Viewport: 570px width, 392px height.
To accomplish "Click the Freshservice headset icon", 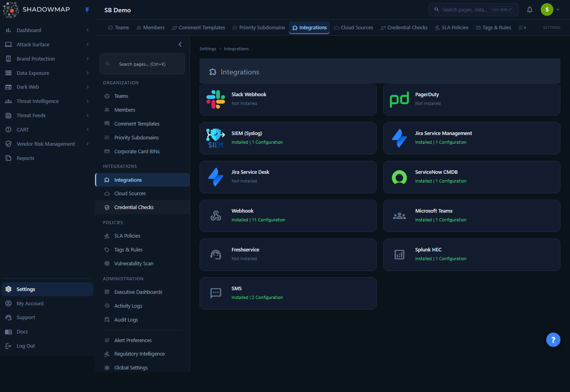I will coord(216,255).
